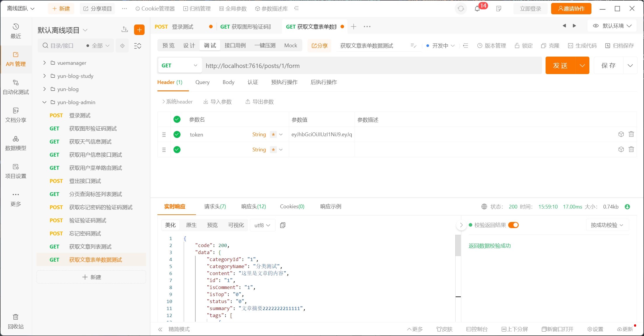Click the notification bell icon
This screenshot has height=336, width=644.
(x=477, y=9)
